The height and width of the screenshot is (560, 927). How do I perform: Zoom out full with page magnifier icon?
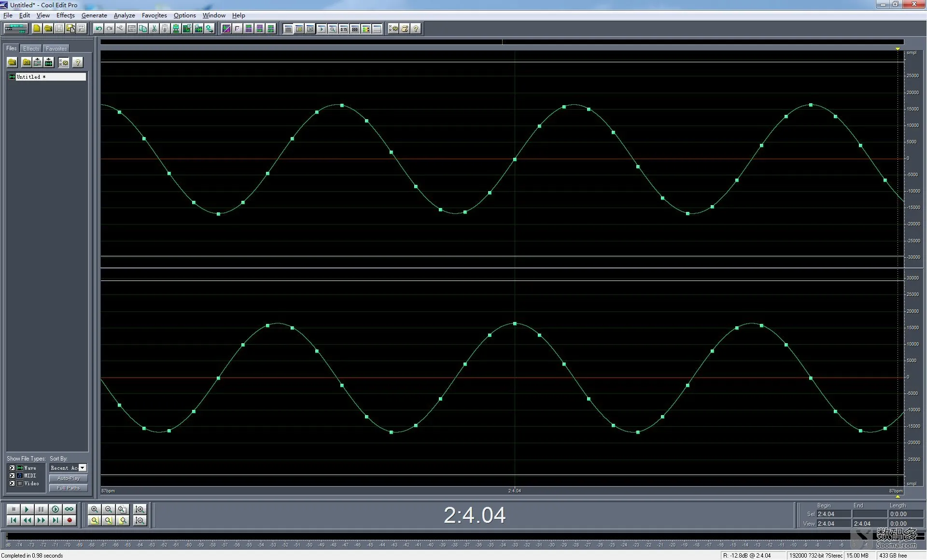pyautogui.click(x=123, y=509)
